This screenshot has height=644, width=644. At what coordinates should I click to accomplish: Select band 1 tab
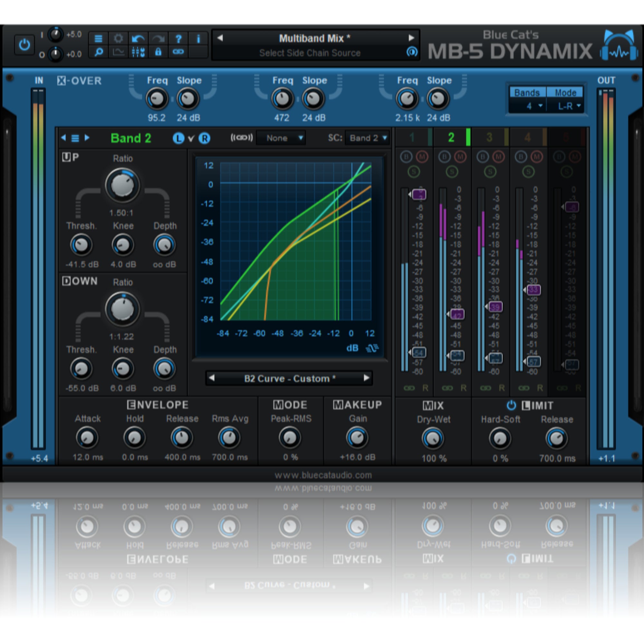pos(413,137)
